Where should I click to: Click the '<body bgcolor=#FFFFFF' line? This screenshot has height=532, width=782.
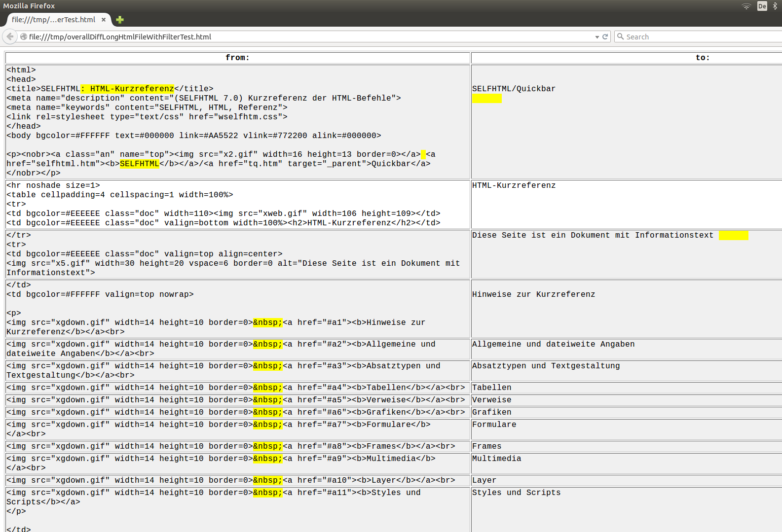click(194, 136)
